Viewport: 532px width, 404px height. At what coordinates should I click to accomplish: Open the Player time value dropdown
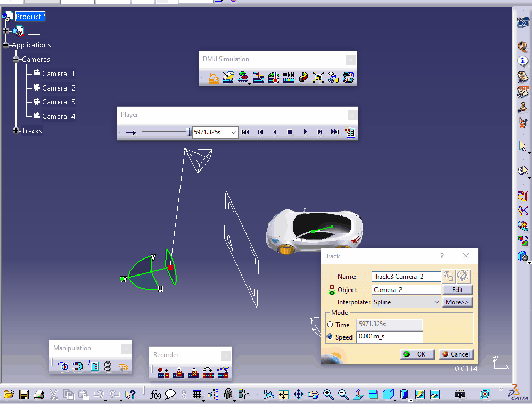[234, 132]
